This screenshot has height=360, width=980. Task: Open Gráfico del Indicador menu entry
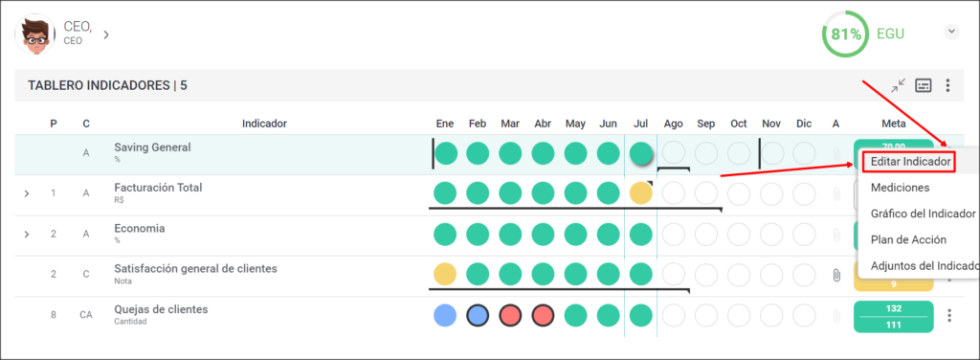924,214
